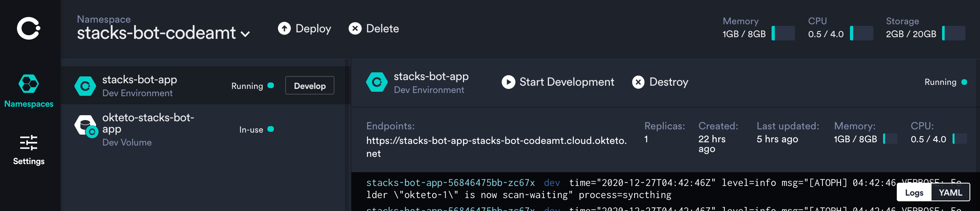Image resolution: width=980 pixels, height=211 pixels.
Task: Click the list panel vertical scrollbar
Action: [x=347, y=135]
